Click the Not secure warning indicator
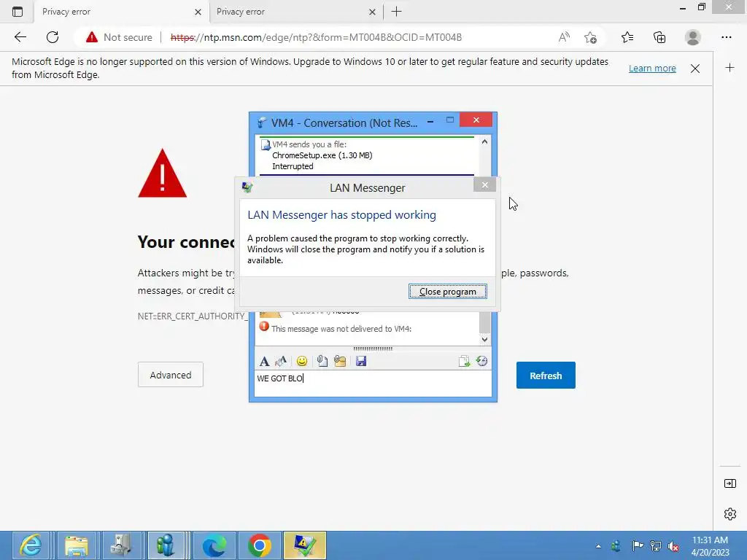This screenshot has width=747, height=560. coord(119,37)
